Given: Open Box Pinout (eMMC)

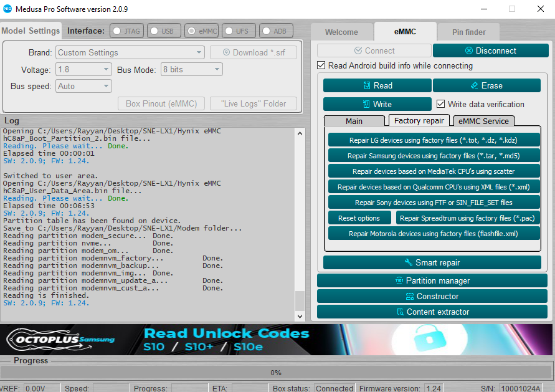Looking at the screenshot, I should pyautogui.click(x=161, y=103).
